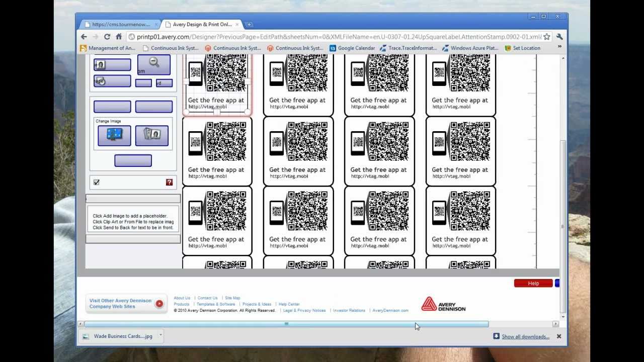Open the Site Map footer link
The height and width of the screenshot is (362, 644).
(x=232, y=298)
